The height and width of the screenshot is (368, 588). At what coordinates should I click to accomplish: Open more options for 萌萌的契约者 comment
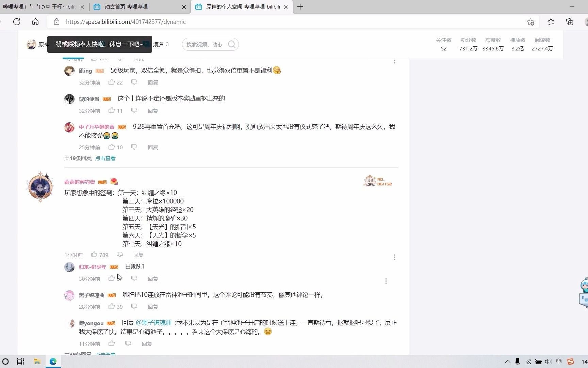(394, 257)
